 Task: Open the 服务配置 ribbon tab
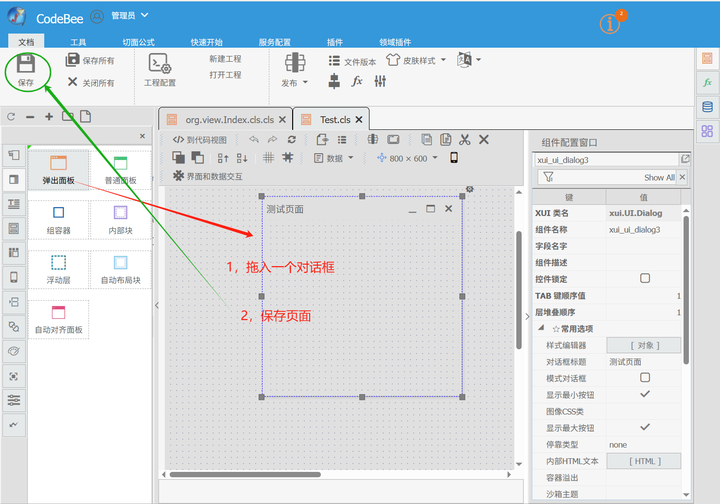coord(275,42)
